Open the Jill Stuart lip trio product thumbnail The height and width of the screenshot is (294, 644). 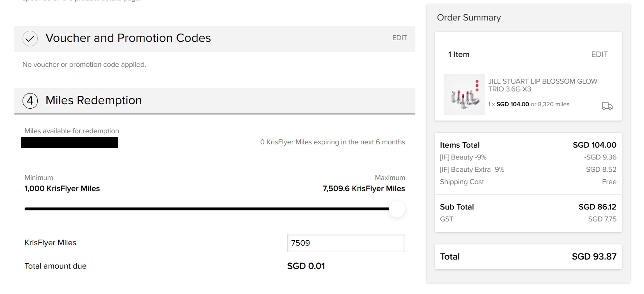click(x=464, y=95)
